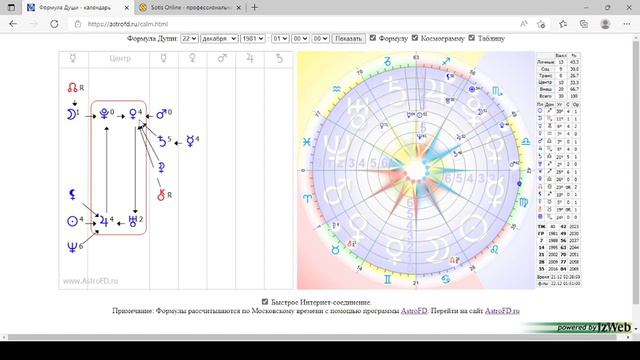The image size is (640, 360).
Task: Open the year dropdown showing 1981
Action: point(253,38)
